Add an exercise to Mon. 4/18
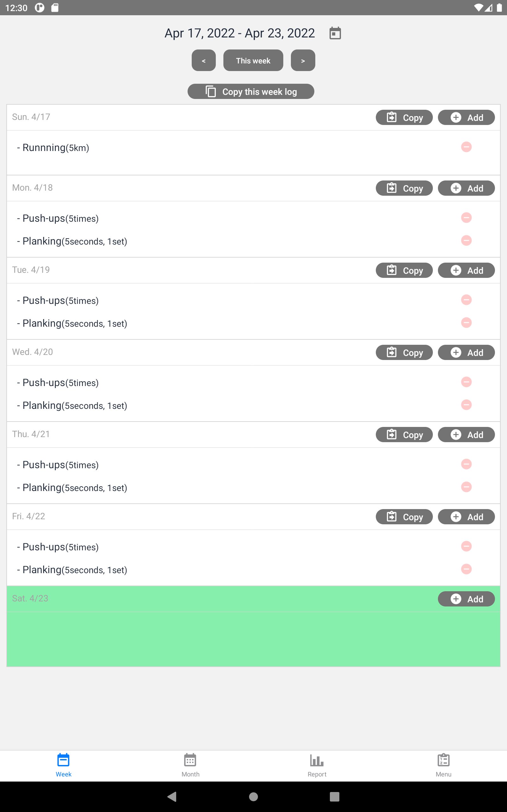This screenshot has height=812, width=507. (x=466, y=188)
